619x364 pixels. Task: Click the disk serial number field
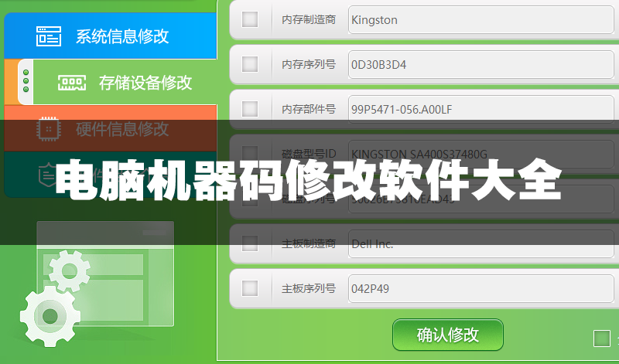[x=480, y=199]
